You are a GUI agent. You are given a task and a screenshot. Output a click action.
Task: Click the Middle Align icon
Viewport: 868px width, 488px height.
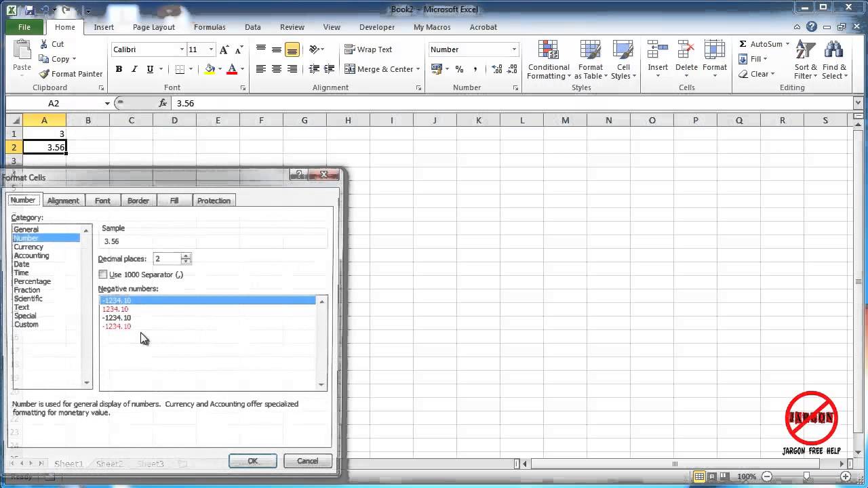point(277,49)
